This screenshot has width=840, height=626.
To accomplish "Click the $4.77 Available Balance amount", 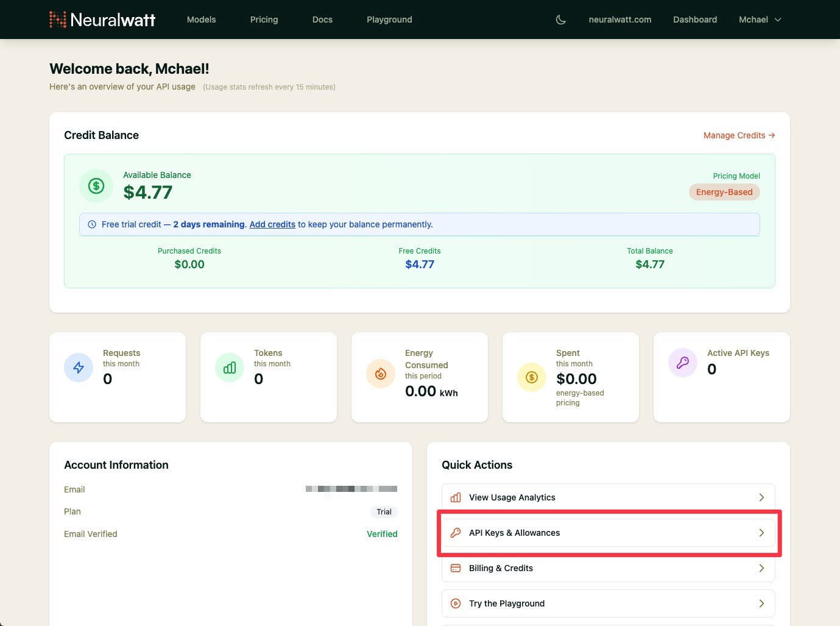I will pos(147,193).
